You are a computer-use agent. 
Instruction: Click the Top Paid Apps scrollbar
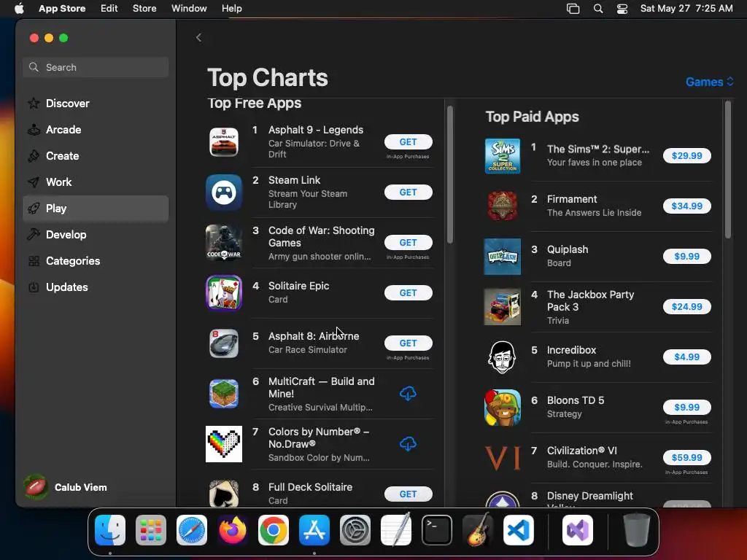[x=727, y=169]
